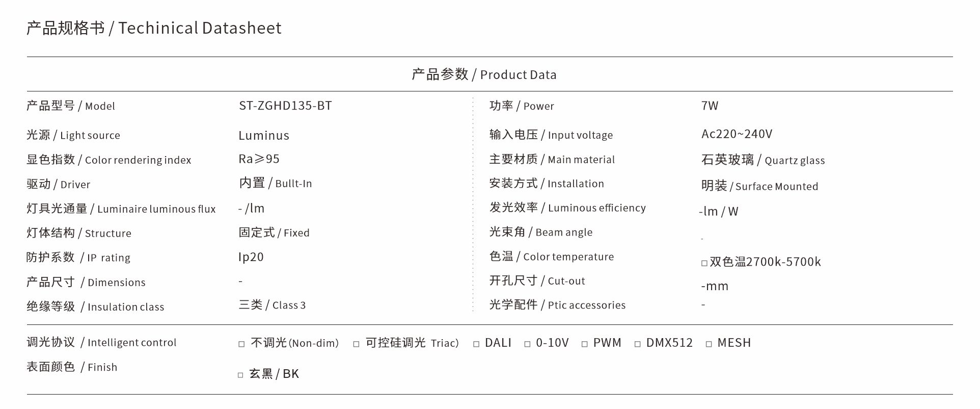Enable the DALI checkbox

476,344
